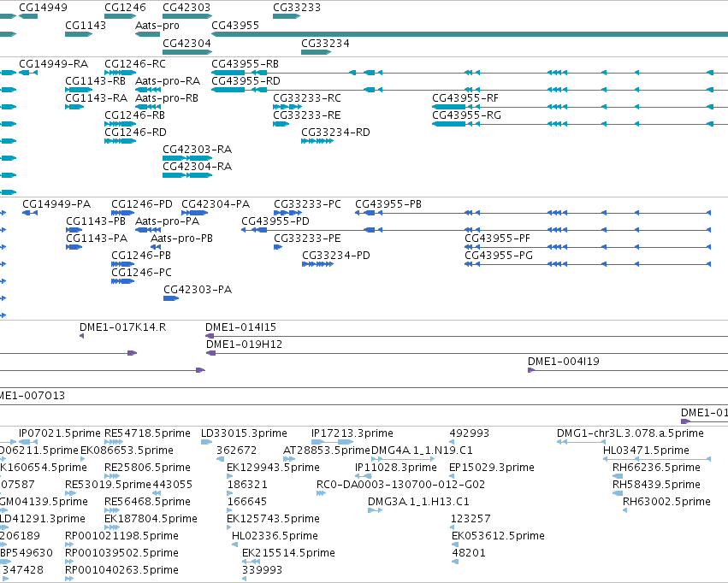The width and height of the screenshot is (728, 583).
Task: Select the CG43955-PB protein label
Action: (x=388, y=204)
